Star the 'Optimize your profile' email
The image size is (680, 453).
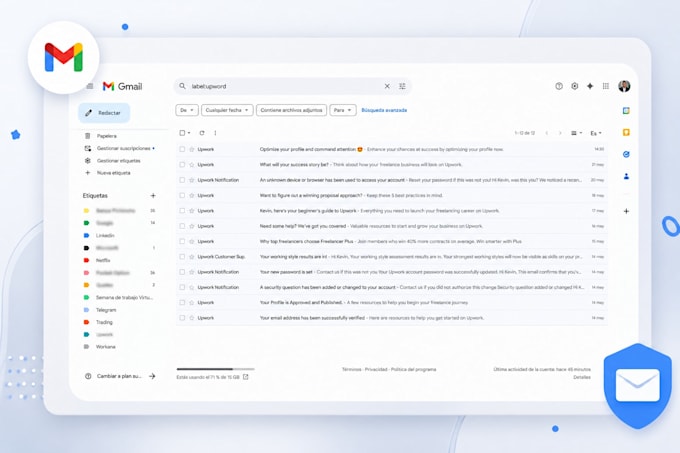click(x=192, y=149)
